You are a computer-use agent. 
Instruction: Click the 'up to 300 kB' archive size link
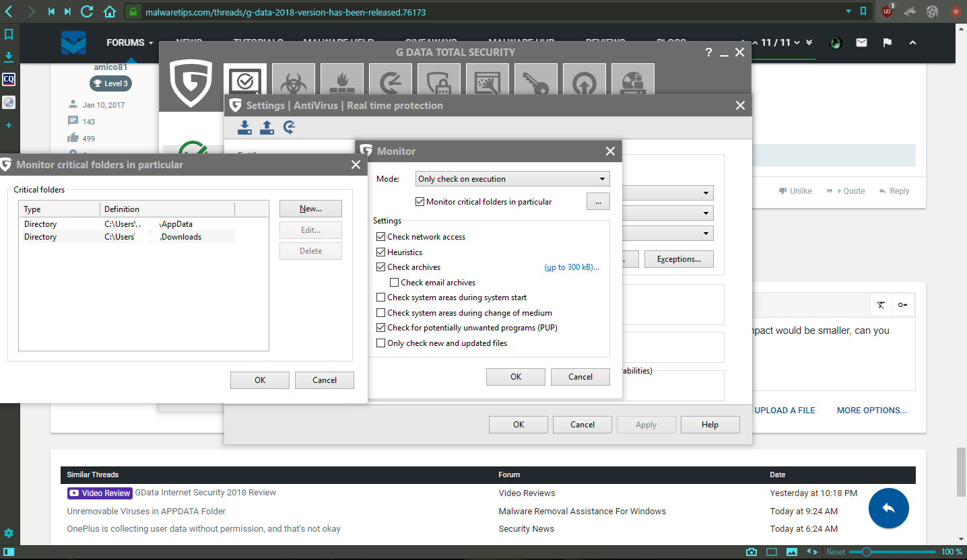[571, 267]
